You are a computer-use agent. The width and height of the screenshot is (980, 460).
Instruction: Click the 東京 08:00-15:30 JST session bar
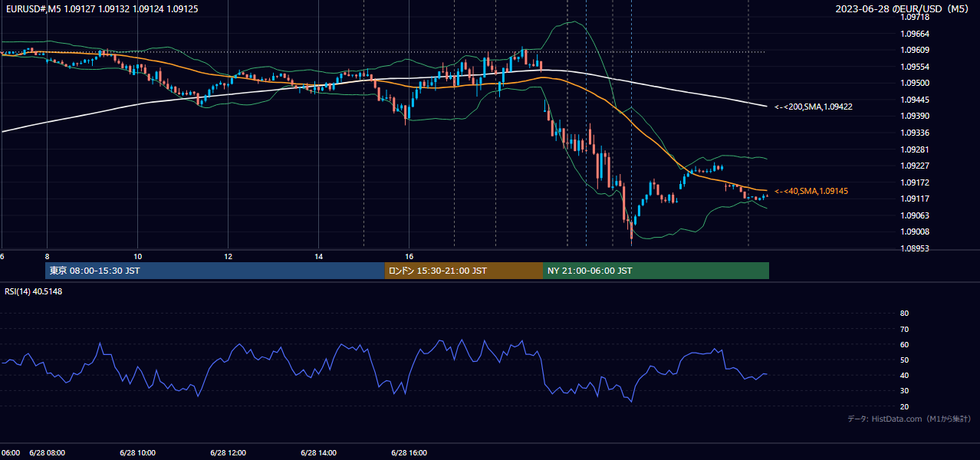point(215,271)
